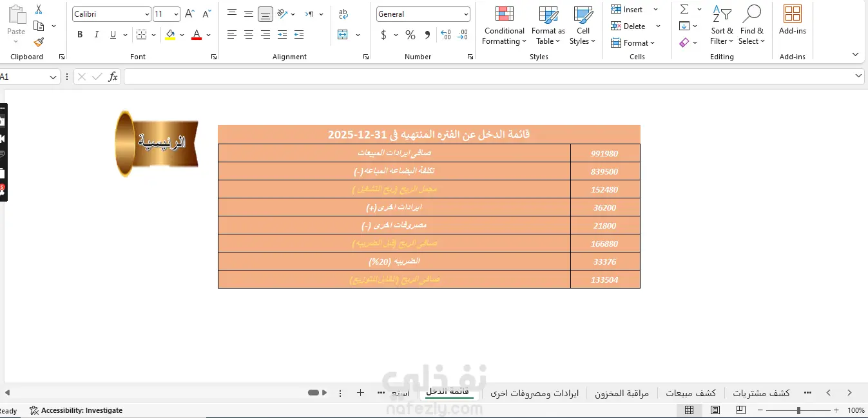868x418 pixels.
Task: Expand the formula bar
Action: coord(858,76)
